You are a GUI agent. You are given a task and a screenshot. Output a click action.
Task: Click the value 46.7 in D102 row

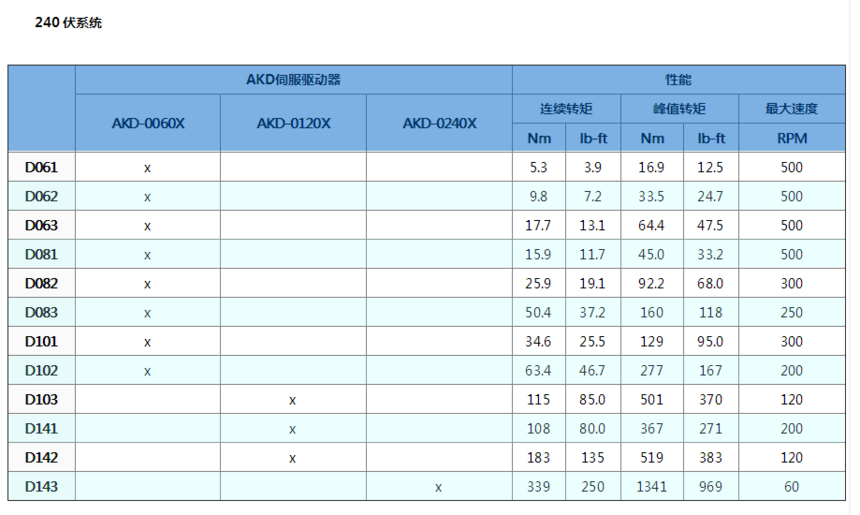(592, 371)
